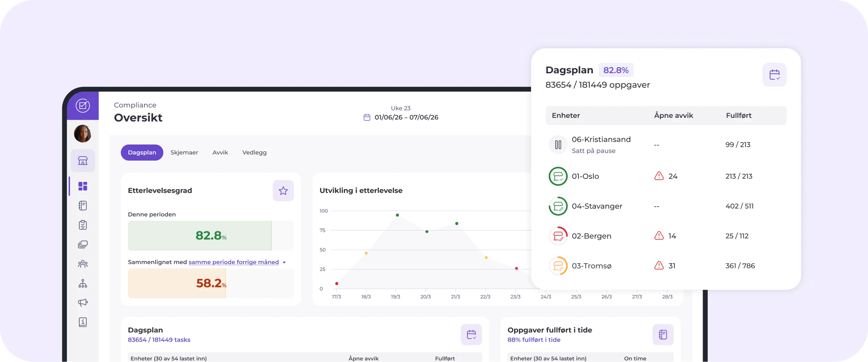This screenshot has width=868, height=362.
Task: Open the user profile avatar
Action: (x=83, y=134)
